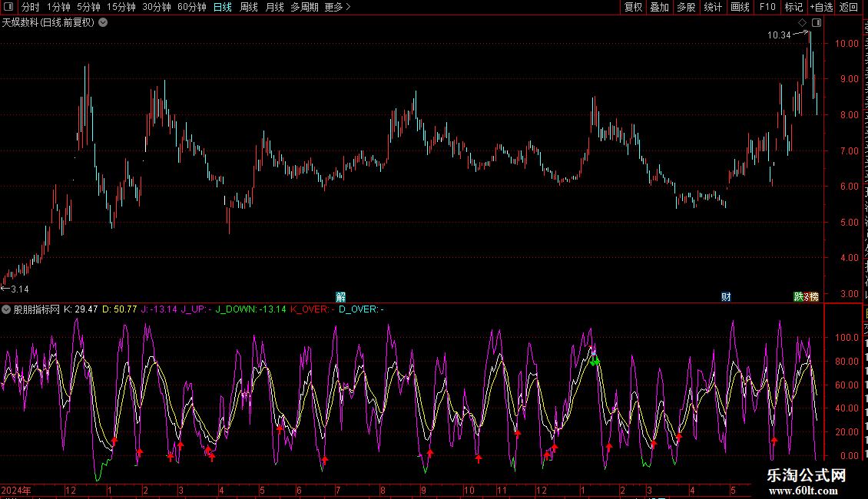Click the J: -13.14 indicator value
This screenshot has width=868, height=499.
point(159,309)
